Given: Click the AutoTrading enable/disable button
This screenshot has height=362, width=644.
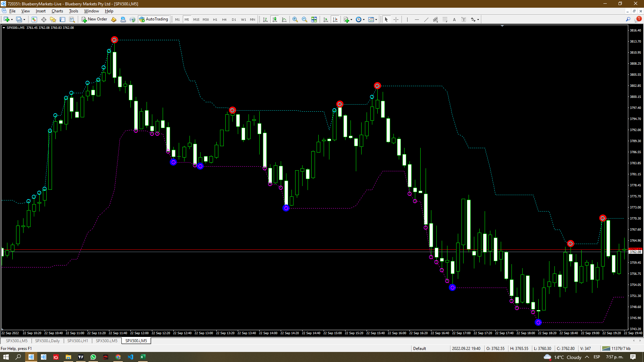Looking at the screenshot, I should tap(154, 19).
